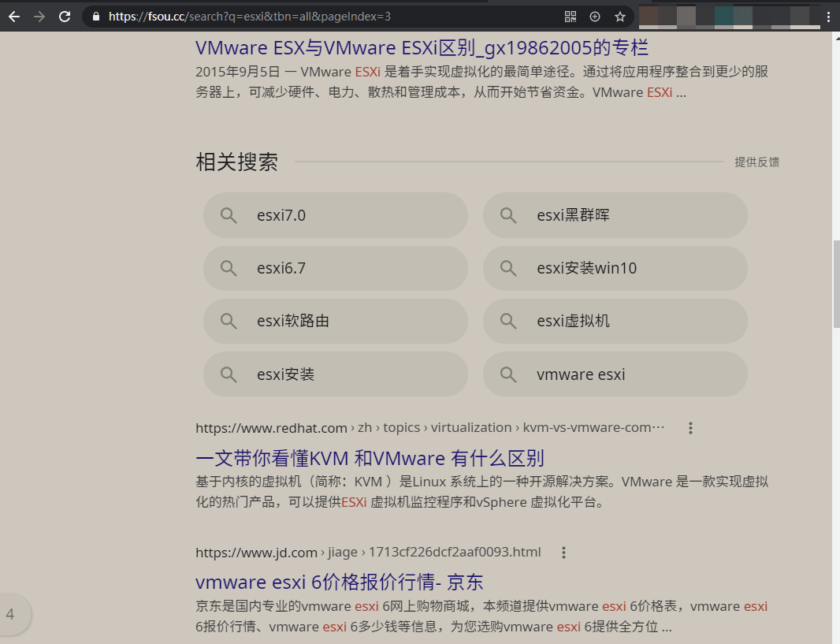Click the bookmark star icon
This screenshot has width=840, height=644.
[620, 16]
